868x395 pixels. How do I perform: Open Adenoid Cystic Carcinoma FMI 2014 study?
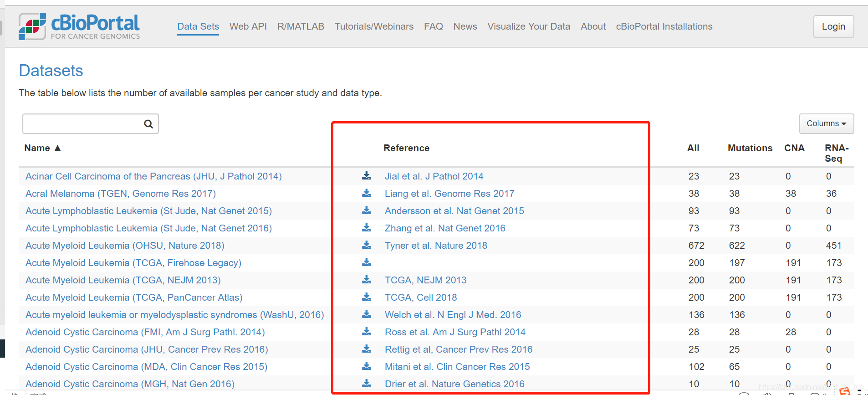coord(145,332)
